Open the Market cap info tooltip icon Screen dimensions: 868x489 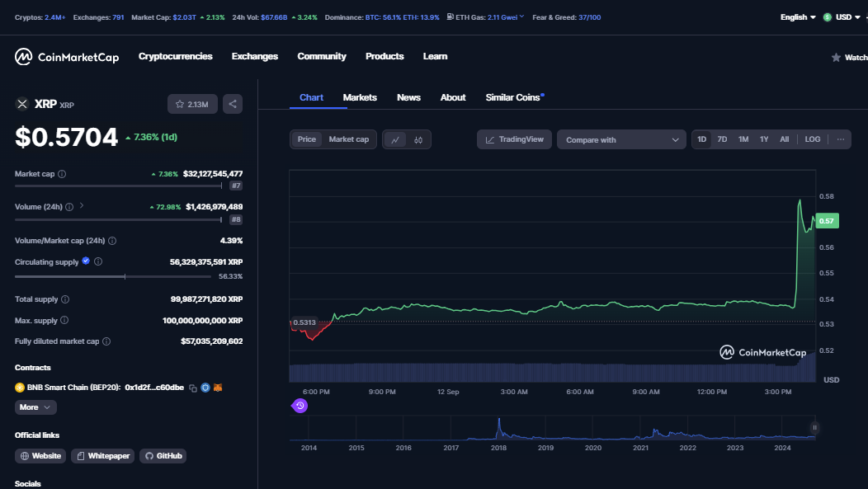point(62,174)
